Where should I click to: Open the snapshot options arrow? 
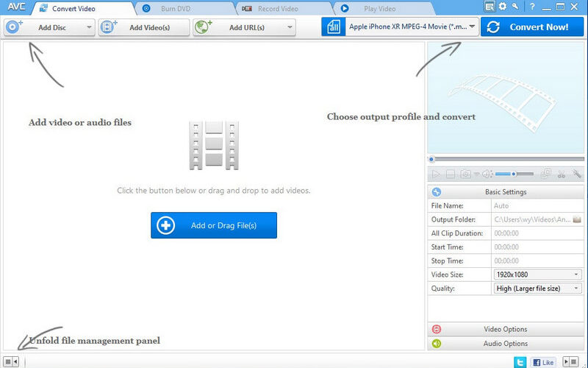tap(476, 174)
